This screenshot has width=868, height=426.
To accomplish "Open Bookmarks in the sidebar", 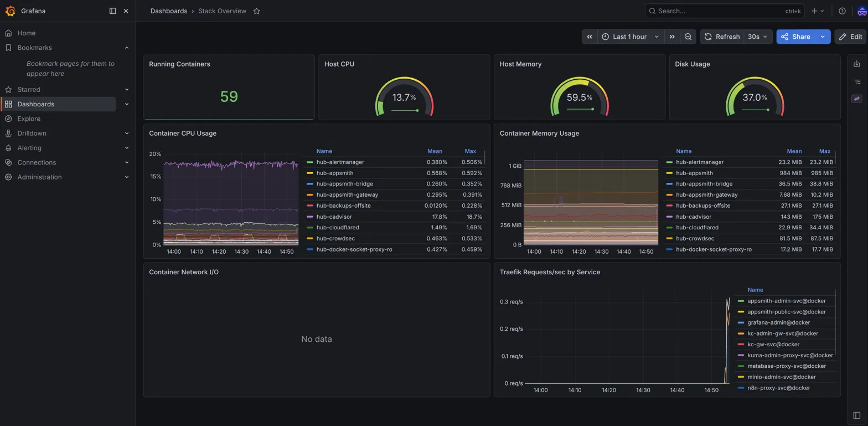I will [34, 48].
